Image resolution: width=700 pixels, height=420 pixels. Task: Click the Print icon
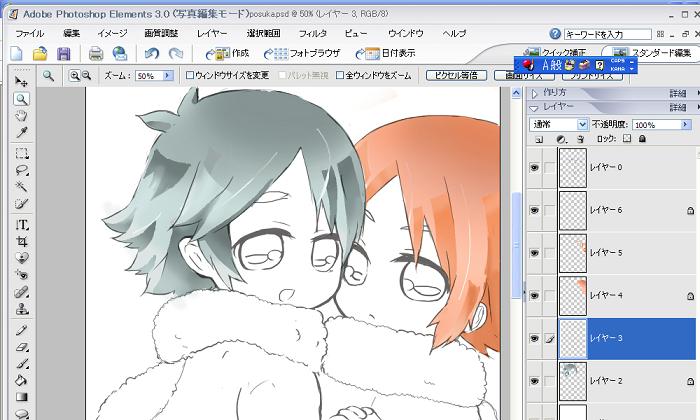96,54
